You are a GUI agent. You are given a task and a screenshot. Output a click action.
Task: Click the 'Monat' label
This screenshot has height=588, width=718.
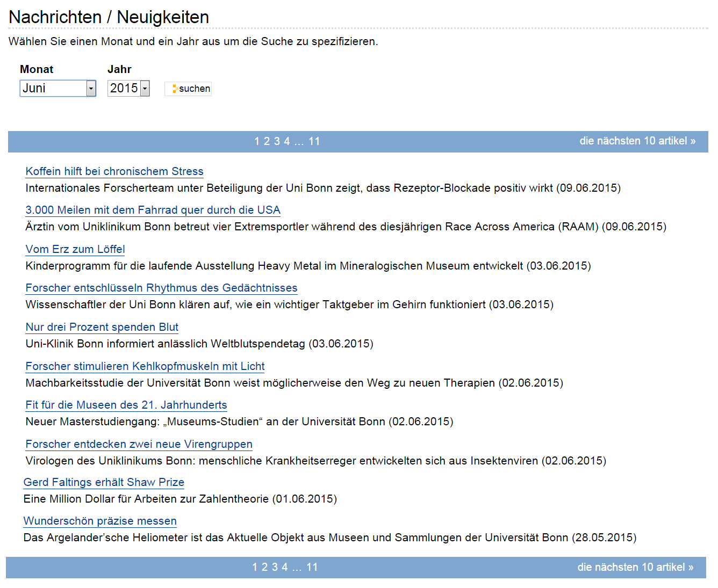37,69
